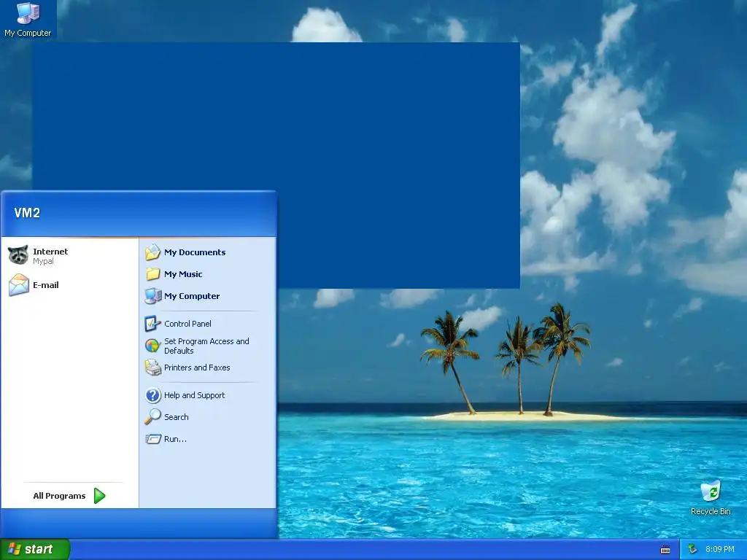Viewport: 747px width, 560px height.
Task: Open My Computer in the Start menu
Action: pyautogui.click(x=206, y=296)
